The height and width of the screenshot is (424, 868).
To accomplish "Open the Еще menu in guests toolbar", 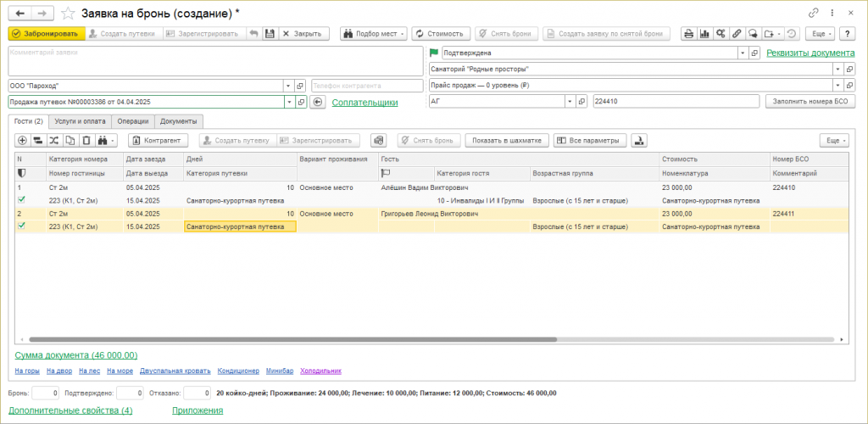I will pos(834,140).
